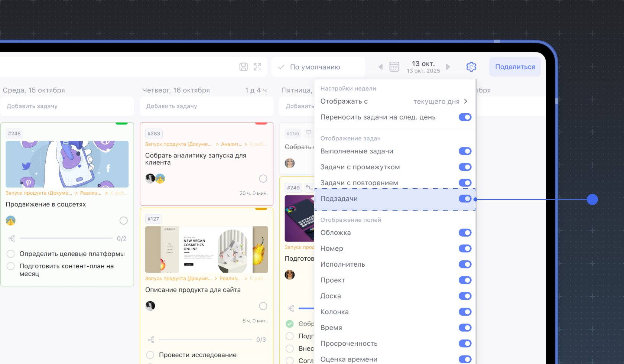
Task: Go to previous week arrow
Action: [x=380, y=67]
